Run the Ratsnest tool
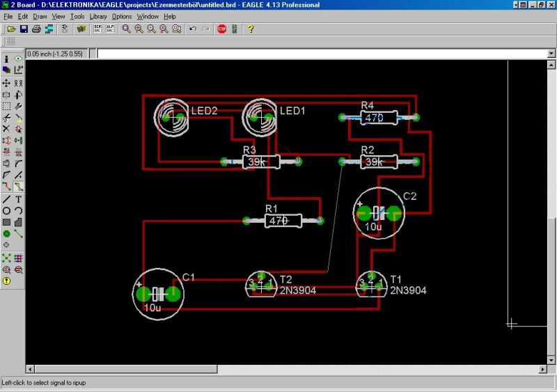The width and height of the screenshot is (557, 392). pos(6,258)
